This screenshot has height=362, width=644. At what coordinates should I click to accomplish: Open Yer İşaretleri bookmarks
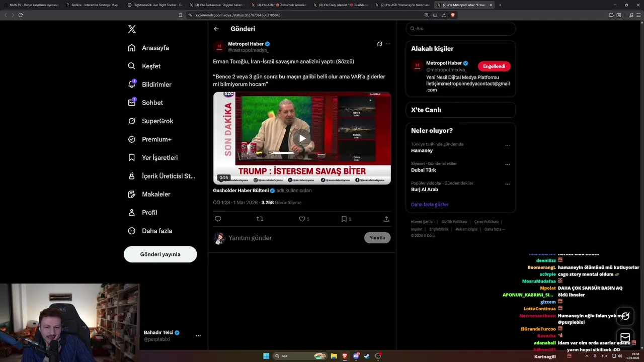click(153, 158)
